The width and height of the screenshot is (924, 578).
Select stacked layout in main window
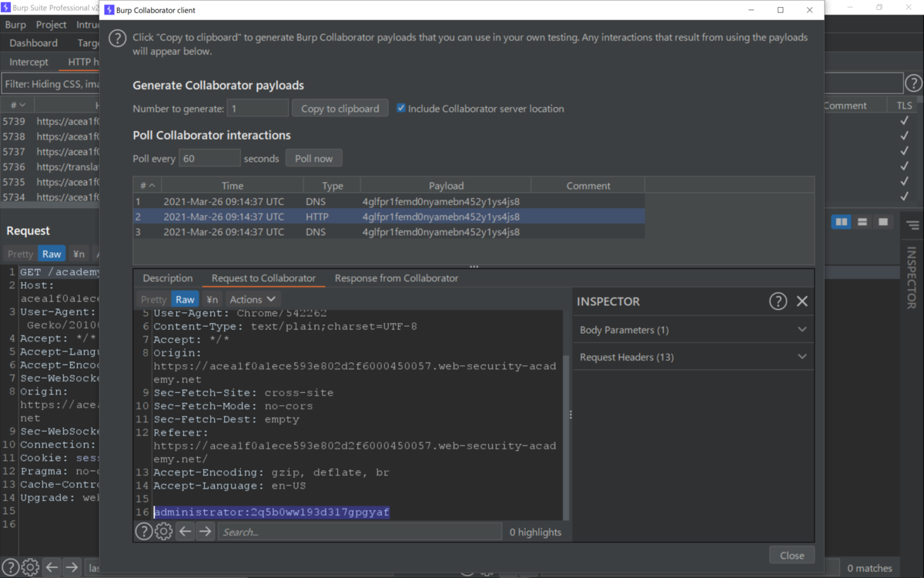point(862,222)
